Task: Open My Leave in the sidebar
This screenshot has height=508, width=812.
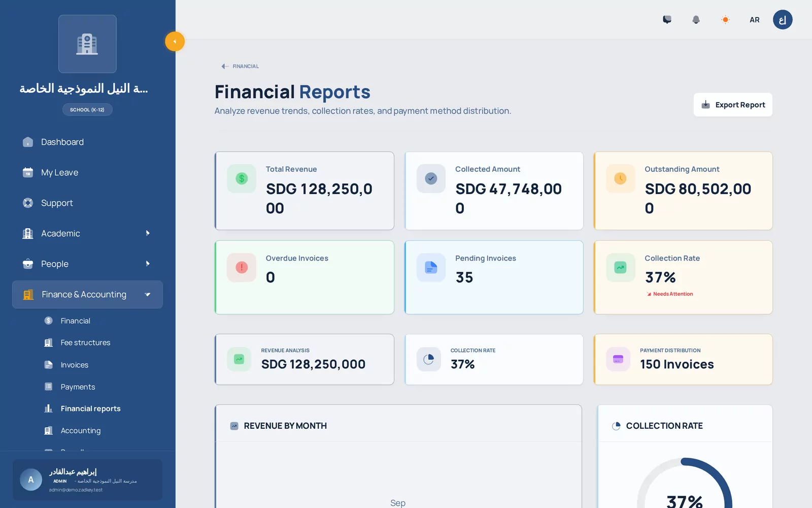Action: click(87, 173)
